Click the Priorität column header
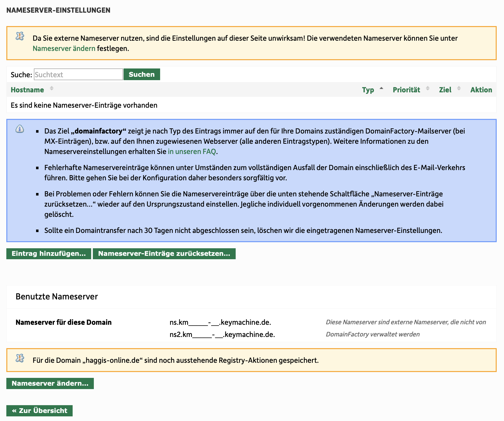 click(x=406, y=90)
